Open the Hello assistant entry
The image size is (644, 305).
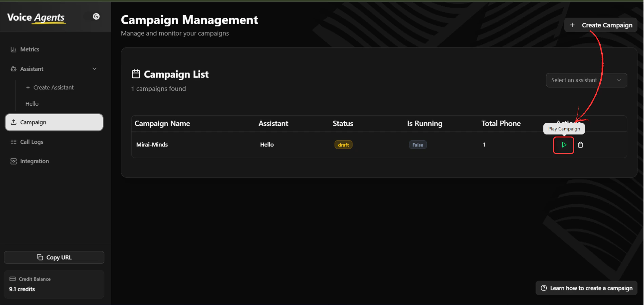(32, 103)
